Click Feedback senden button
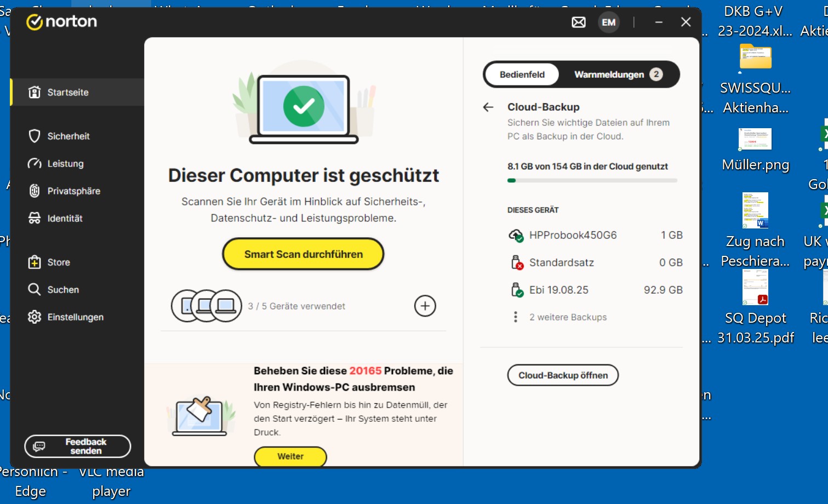 coord(77,446)
